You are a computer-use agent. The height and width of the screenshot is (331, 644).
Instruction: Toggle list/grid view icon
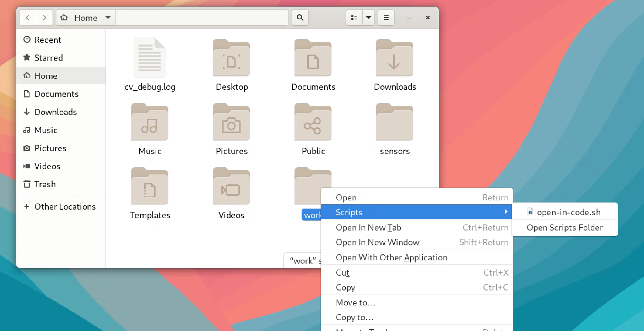click(354, 18)
